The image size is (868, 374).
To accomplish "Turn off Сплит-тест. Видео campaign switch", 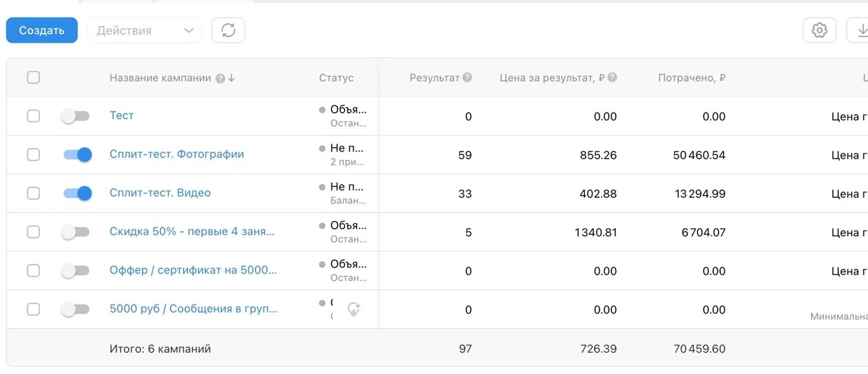I will click(77, 193).
